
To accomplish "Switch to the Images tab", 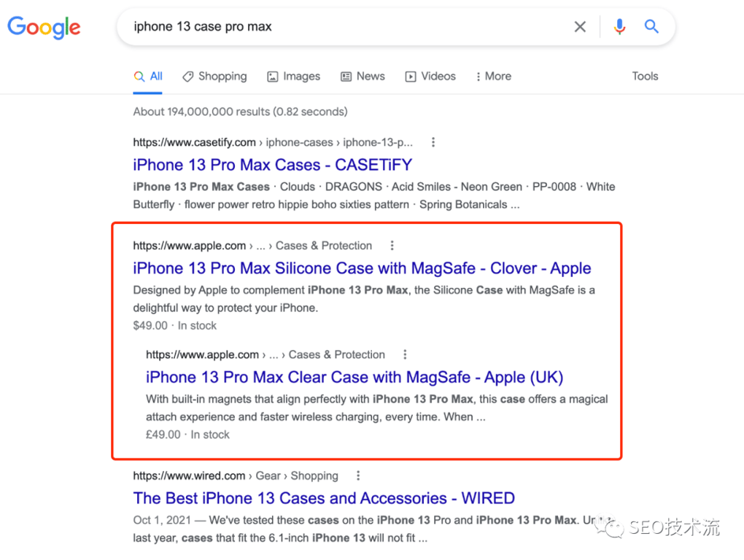I will pyautogui.click(x=293, y=77).
